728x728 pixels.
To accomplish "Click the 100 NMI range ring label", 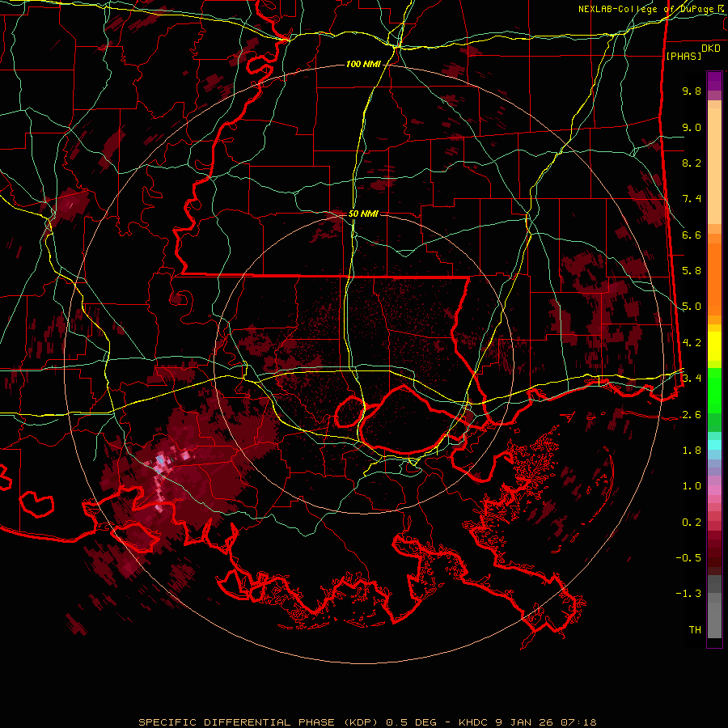I will tap(363, 64).
